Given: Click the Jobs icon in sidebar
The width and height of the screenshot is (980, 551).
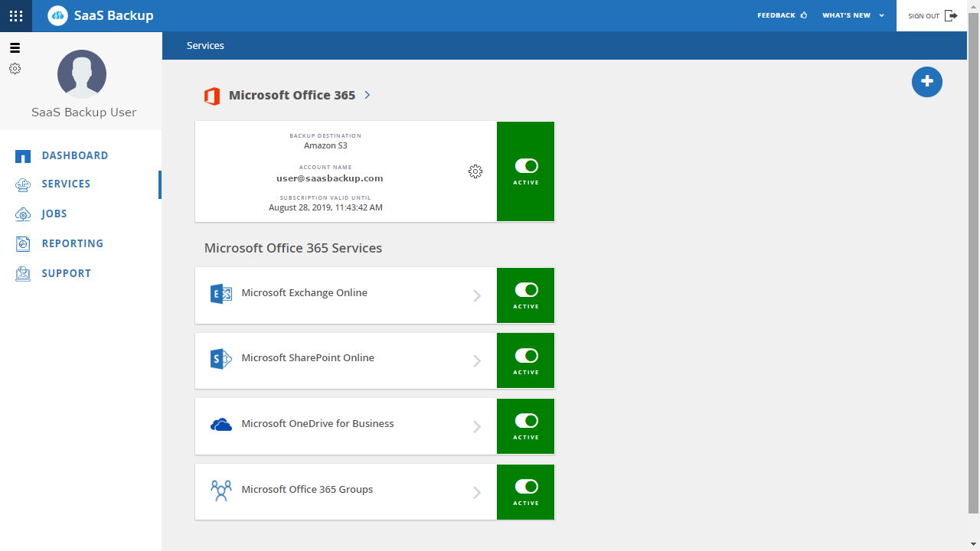Looking at the screenshot, I should pos(23,214).
